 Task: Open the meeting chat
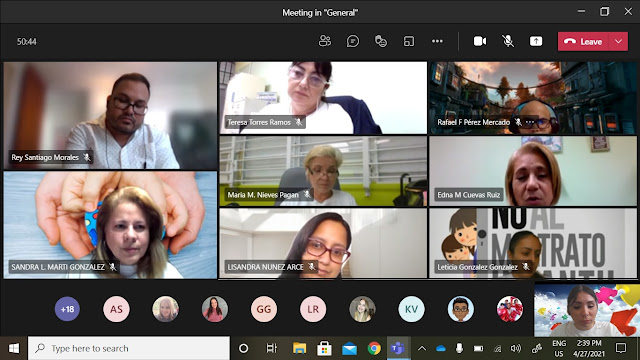(x=353, y=41)
